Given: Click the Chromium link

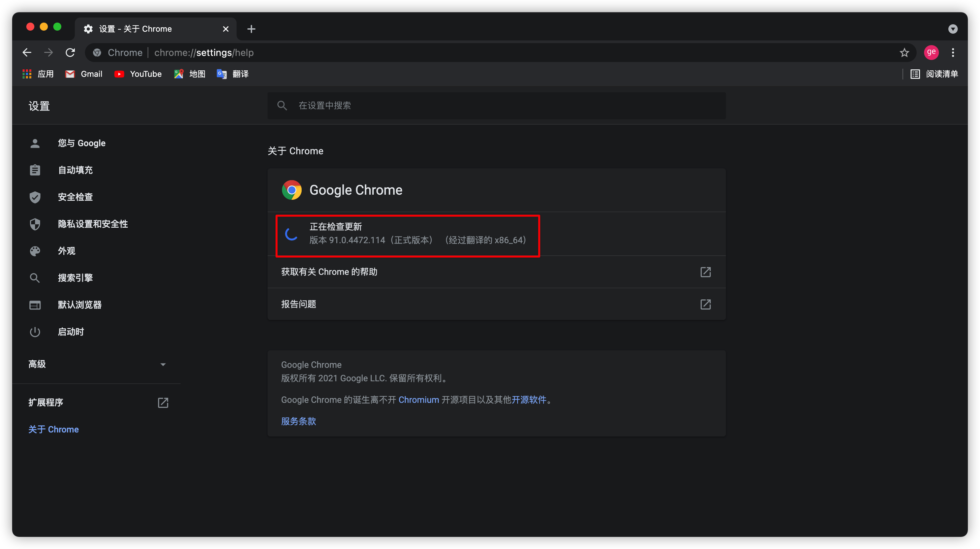Looking at the screenshot, I should point(419,399).
